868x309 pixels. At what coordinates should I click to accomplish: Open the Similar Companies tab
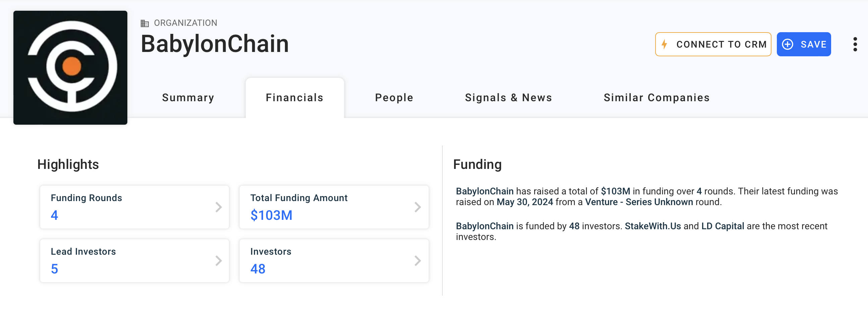click(x=657, y=98)
